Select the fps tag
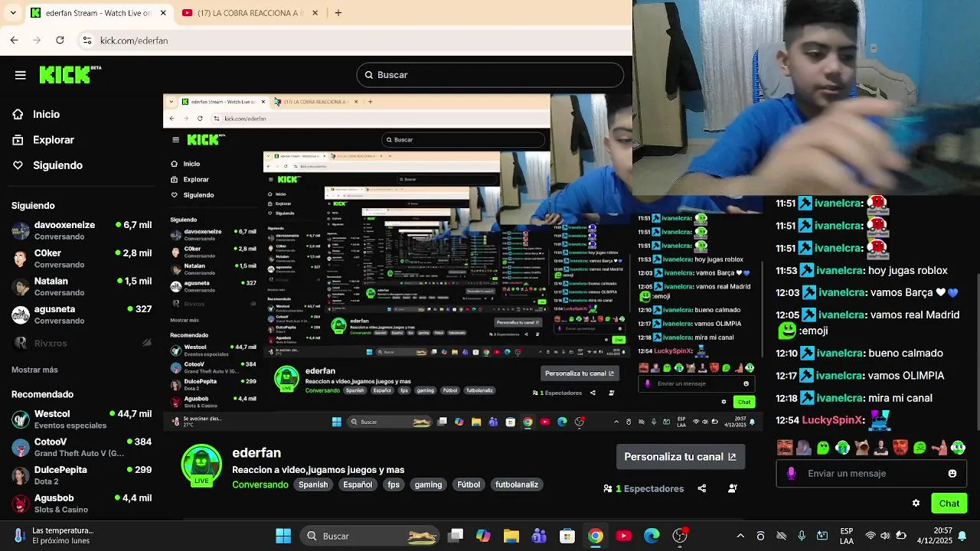 [394, 484]
